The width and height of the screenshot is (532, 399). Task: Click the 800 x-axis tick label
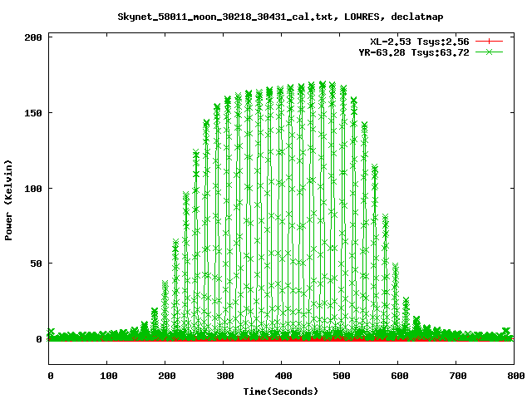(516, 376)
